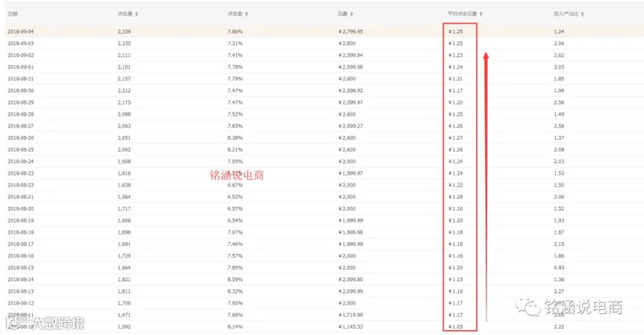The image size is (644, 335).
Task: Sort by 投入产出比 using its arrow icon
Action: 582,14
